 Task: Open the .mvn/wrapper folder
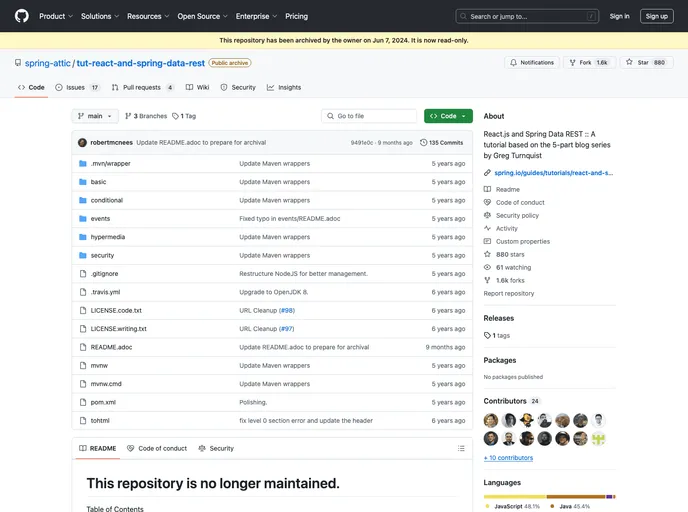pos(111,163)
